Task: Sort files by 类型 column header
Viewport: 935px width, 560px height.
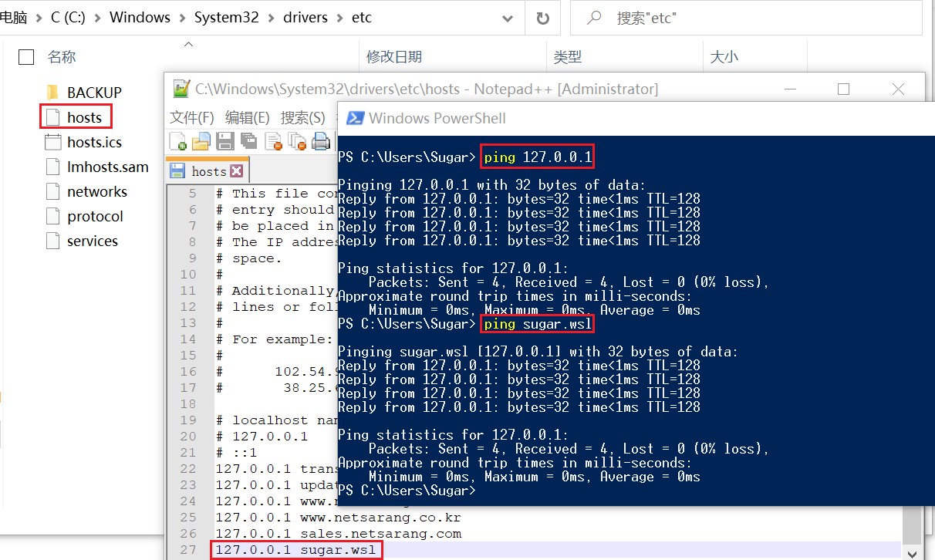Action: (x=568, y=56)
